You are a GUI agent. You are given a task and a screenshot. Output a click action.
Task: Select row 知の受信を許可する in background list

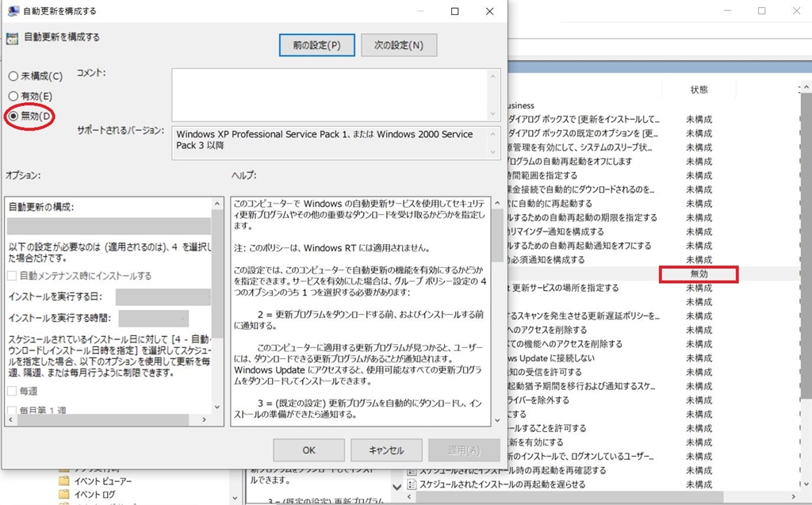coord(545,373)
